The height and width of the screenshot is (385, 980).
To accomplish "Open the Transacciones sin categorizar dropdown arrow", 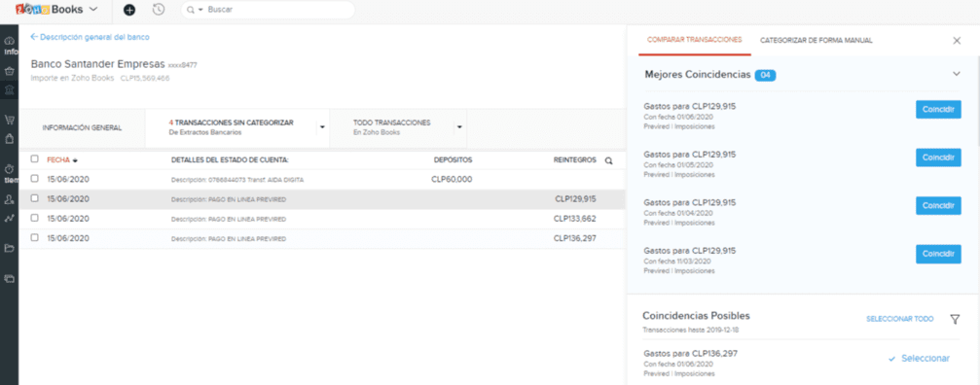I will 322,127.
